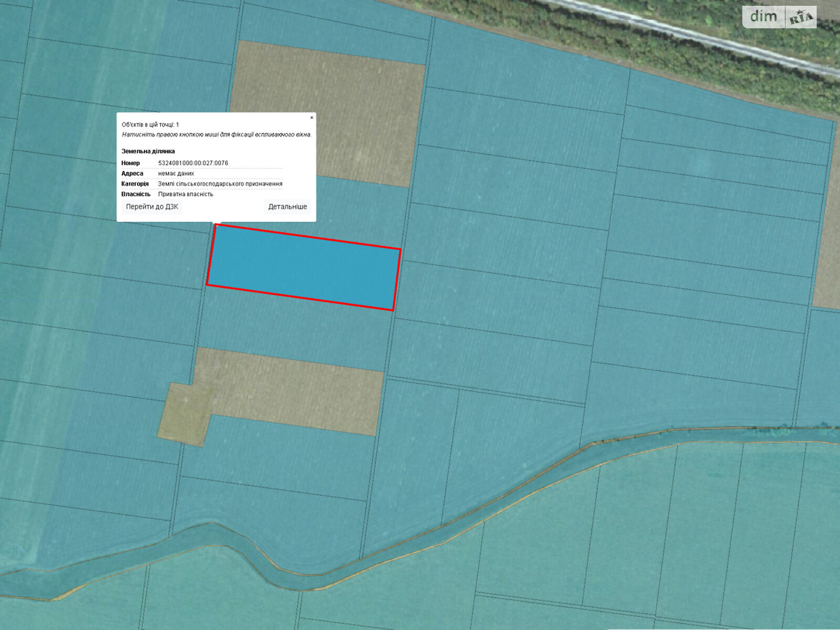Click the 'Землі сільськогосподарського призначення' category text
Viewport: 840px width, 630px height.
(220, 184)
